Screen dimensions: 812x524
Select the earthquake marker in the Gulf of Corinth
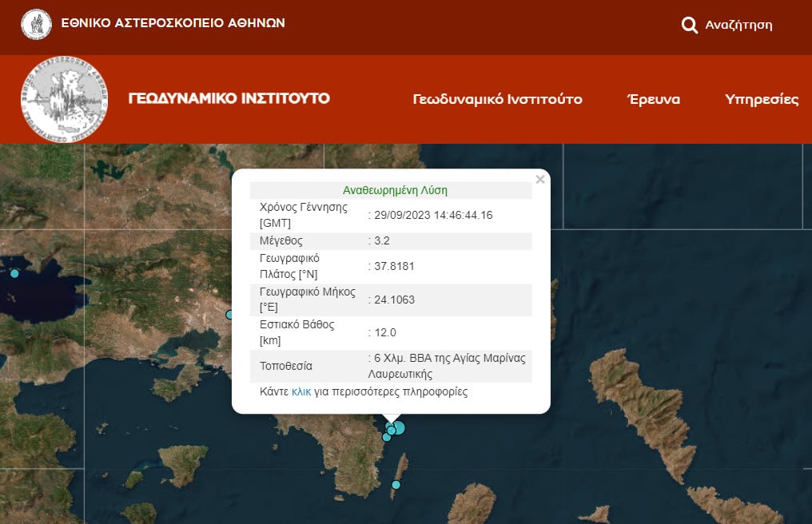[x=14, y=273]
